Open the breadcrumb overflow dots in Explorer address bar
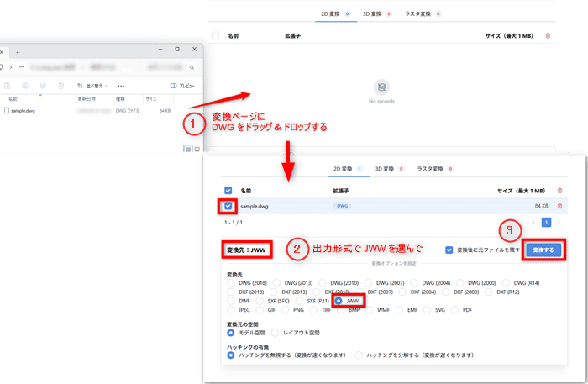Viewport: 588px width, 384px height. pyautogui.click(x=21, y=67)
